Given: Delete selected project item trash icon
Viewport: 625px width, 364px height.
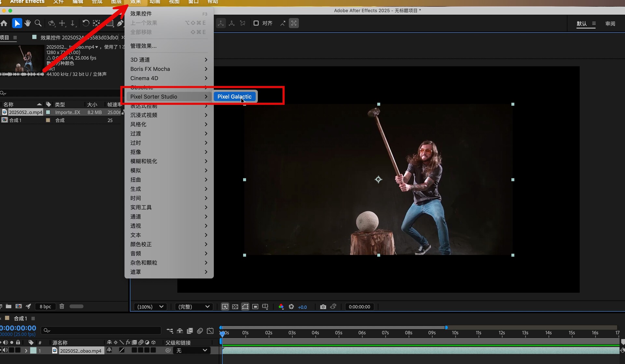Looking at the screenshot, I should pyautogui.click(x=62, y=306).
